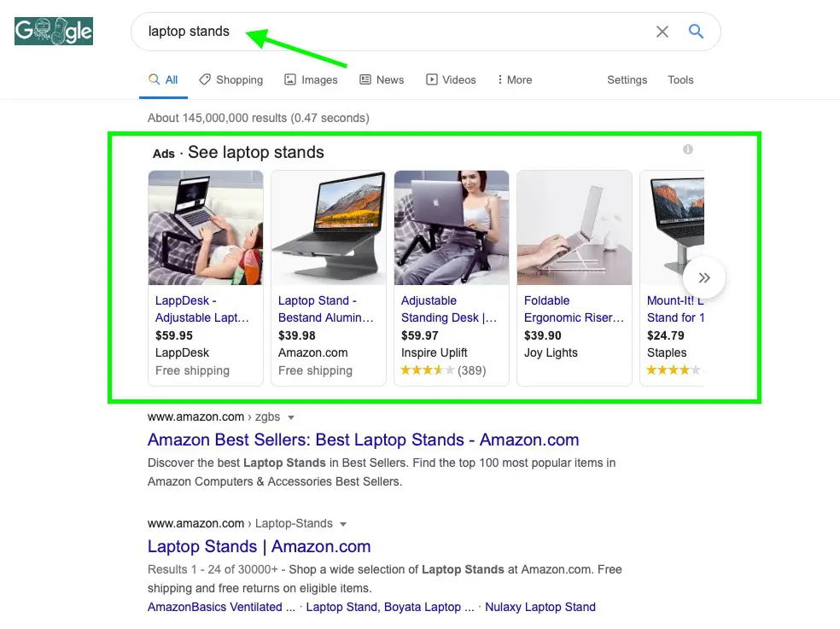This screenshot has width=840, height=629.
Task: Expand the dropdown arrow beside Laptop-Stands breadcrumb
Action: coord(342,524)
